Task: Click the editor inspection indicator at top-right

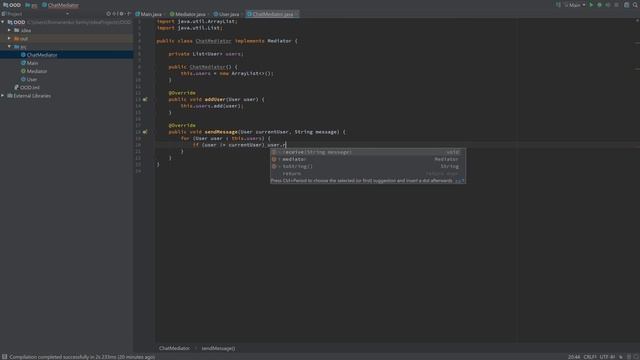Action: pyautogui.click(x=637, y=21)
